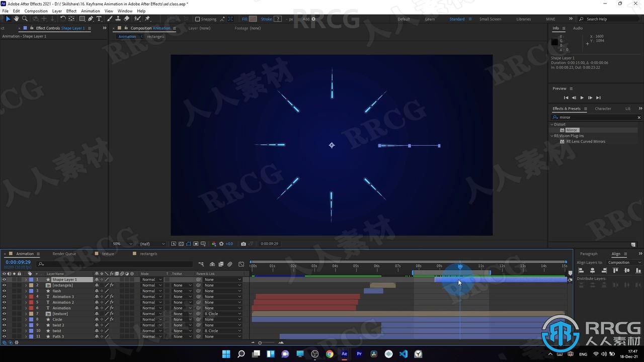This screenshot has width=644, height=362.
Task: Click the Premiere Pro taskbar icon
Action: click(359, 354)
